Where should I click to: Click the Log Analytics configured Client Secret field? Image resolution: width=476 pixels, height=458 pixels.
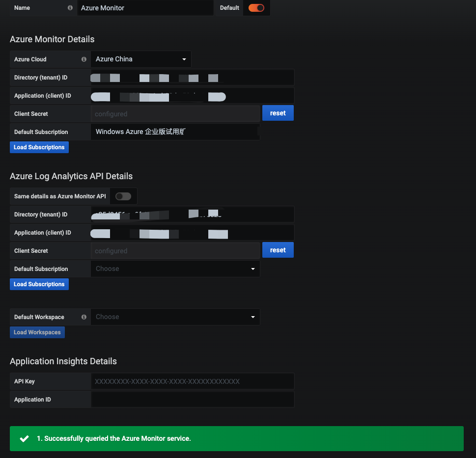[175, 251]
